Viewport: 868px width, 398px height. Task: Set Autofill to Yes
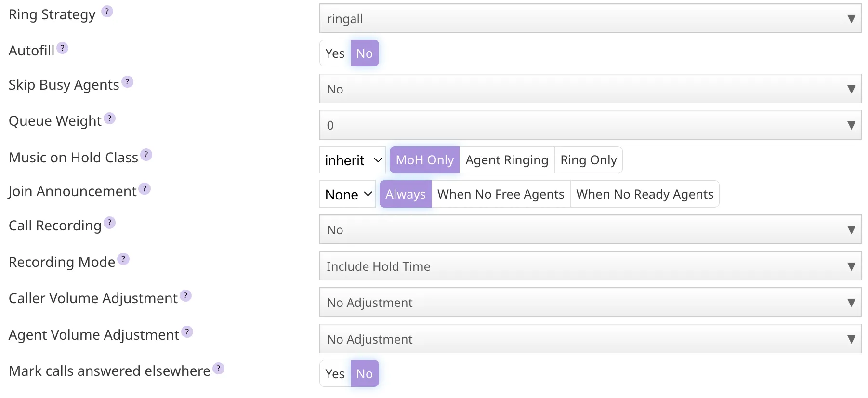pos(335,53)
